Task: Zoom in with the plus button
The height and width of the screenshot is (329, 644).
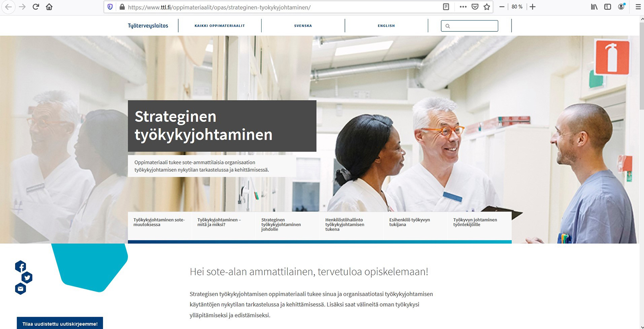Action: pos(533,7)
